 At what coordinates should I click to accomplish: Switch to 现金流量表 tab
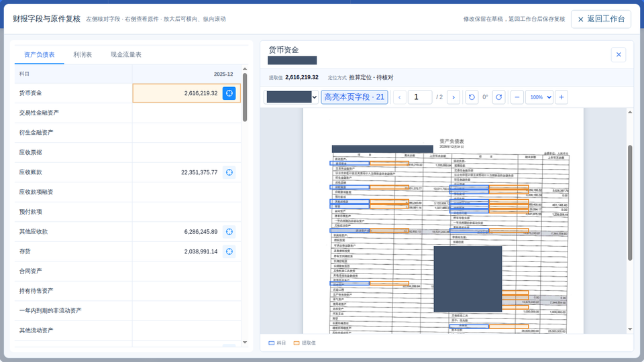pos(126,54)
